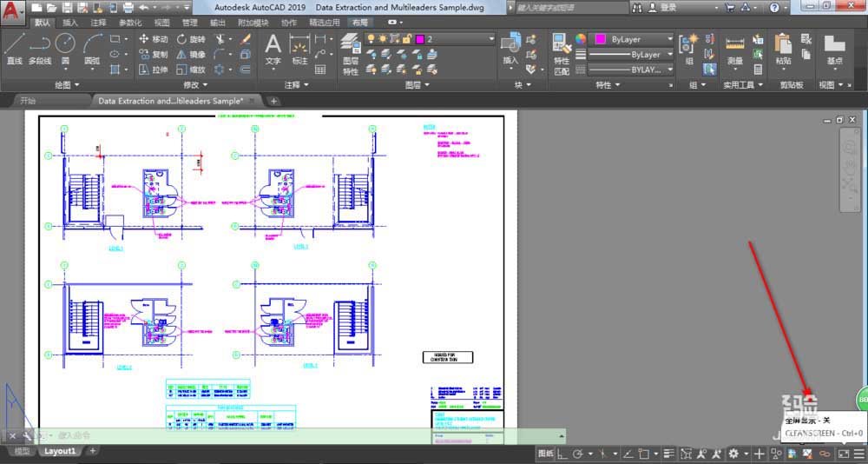Image resolution: width=868 pixels, height=464 pixels.
Task: Click the Insert block (插入) icon
Action: coord(510,50)
